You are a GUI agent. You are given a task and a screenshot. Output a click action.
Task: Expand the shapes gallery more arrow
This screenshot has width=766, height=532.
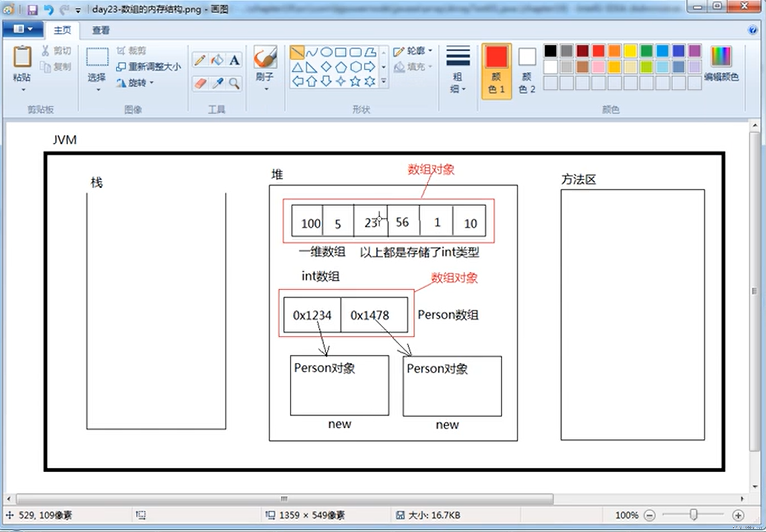pos(384,81)
